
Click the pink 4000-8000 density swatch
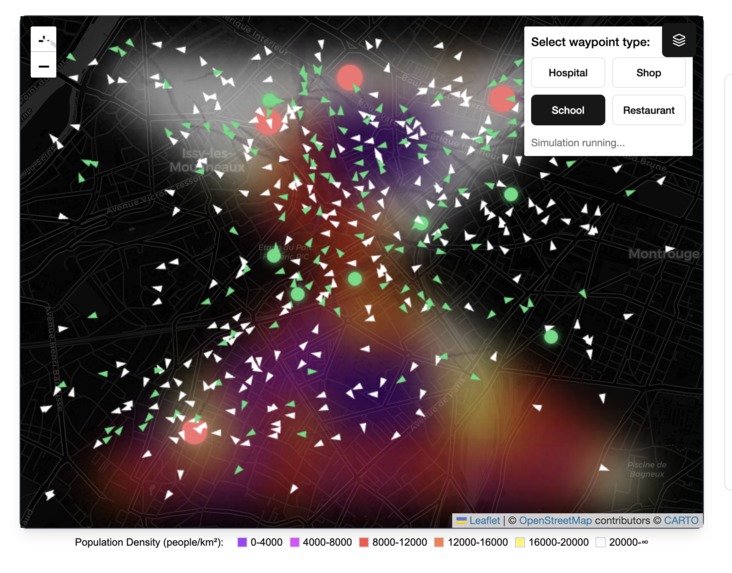pyautogui.click(x=295, y=542)
